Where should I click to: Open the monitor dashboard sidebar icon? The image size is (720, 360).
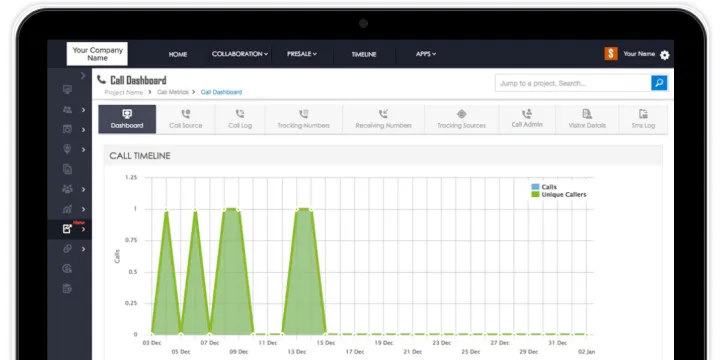tap(68, 90)
